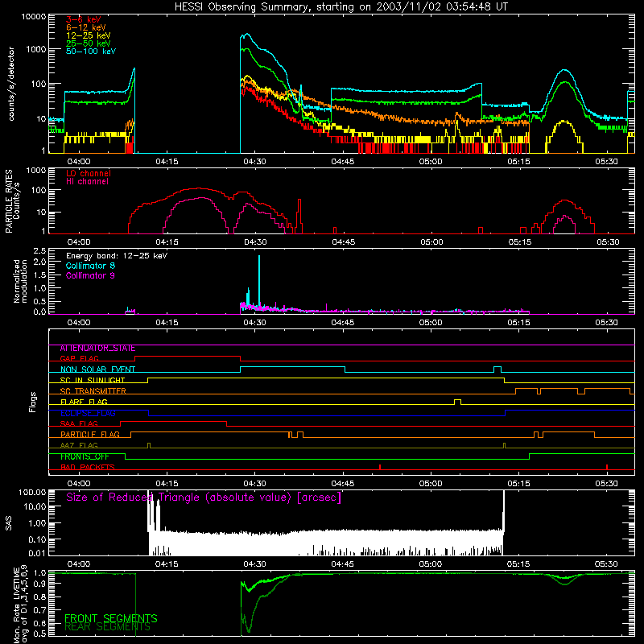Click '05:00' tick label of particle-rates plot
The image size is (644, 644).
point(431,242)
